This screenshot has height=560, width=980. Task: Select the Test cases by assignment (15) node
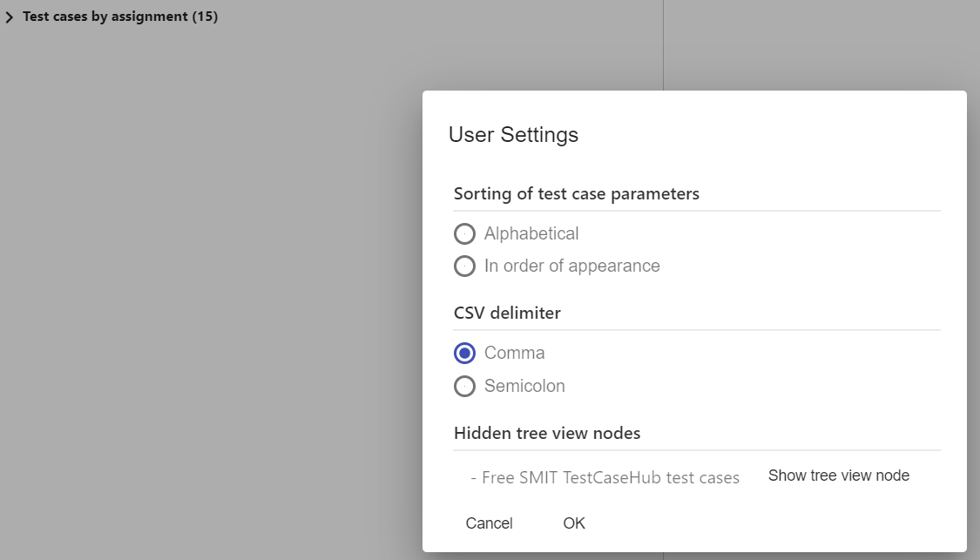120,17
